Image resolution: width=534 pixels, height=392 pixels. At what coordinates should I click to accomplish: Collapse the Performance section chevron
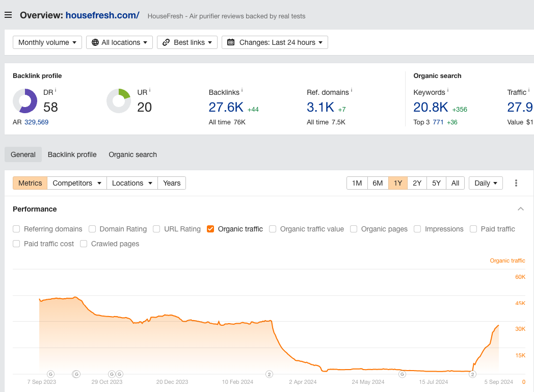click(520, 209)
